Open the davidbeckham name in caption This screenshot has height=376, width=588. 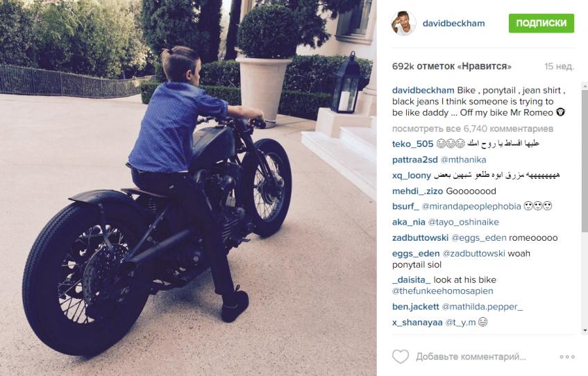(423, 90)
